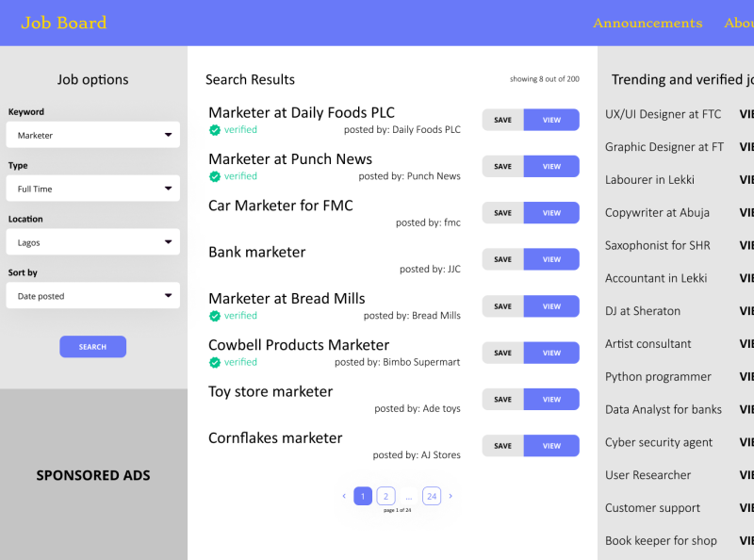Click the pagination ellipsis
The height and width of the screenshot is (560, 754).
[409, 498]
